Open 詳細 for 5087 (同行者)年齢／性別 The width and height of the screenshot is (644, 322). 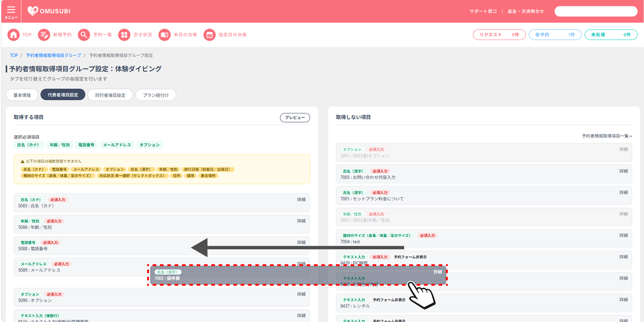624,214
